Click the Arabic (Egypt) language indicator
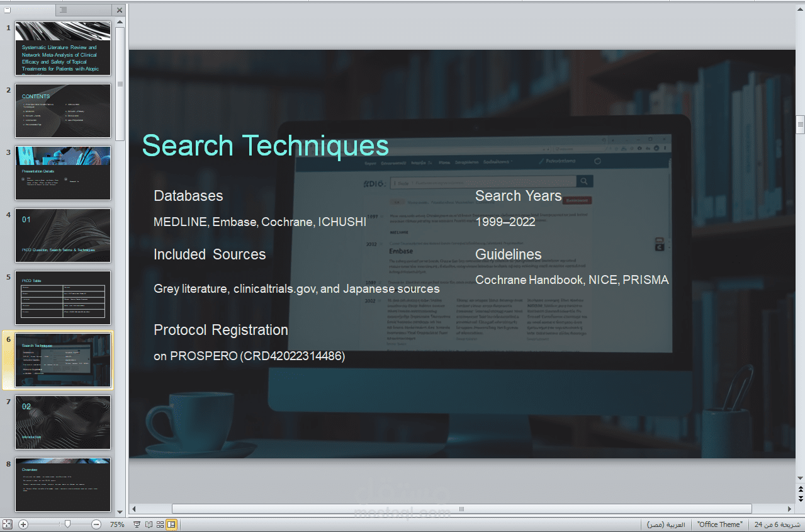805x532 pixels. coord(666,524)
